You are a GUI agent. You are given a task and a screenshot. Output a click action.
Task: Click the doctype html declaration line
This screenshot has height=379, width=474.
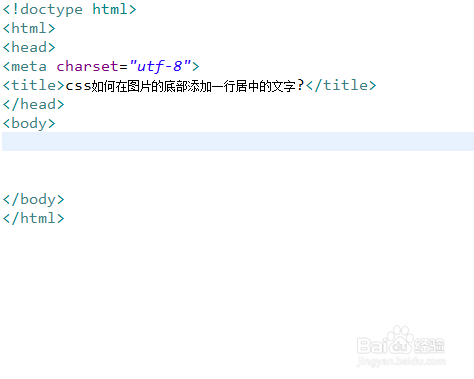(x=69, y=9)
